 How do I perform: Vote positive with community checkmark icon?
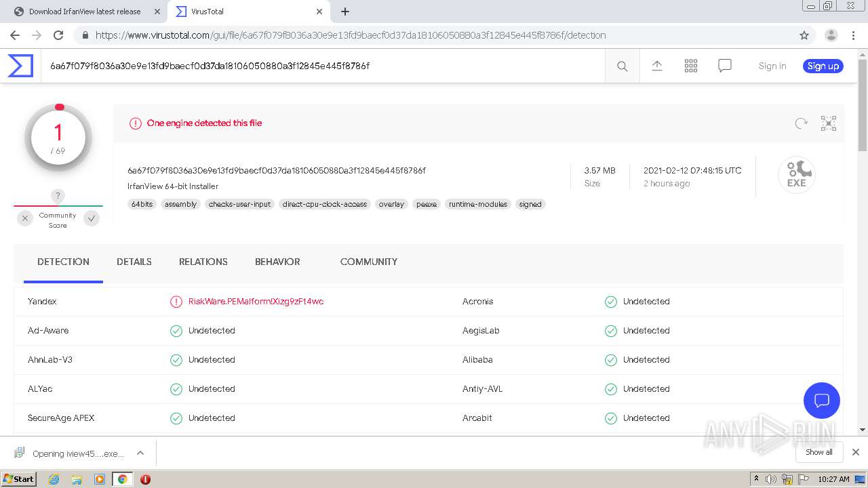(x=92, y=218)
